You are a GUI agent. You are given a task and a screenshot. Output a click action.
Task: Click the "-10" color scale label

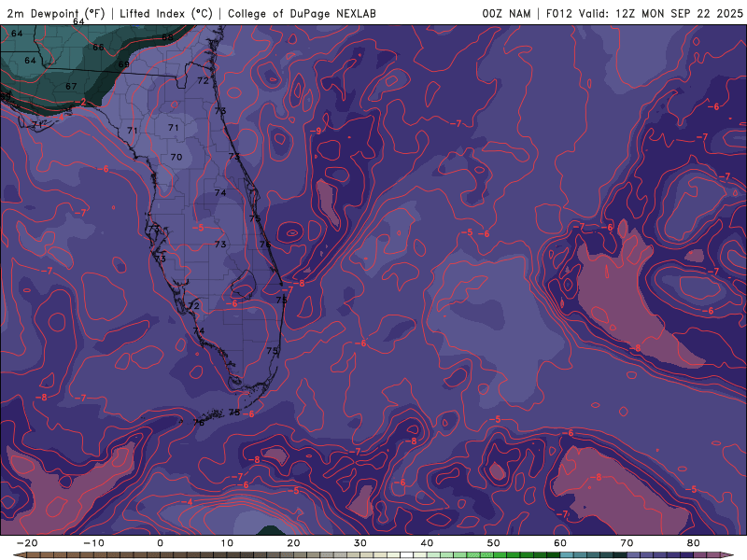(x=93, y=543)
